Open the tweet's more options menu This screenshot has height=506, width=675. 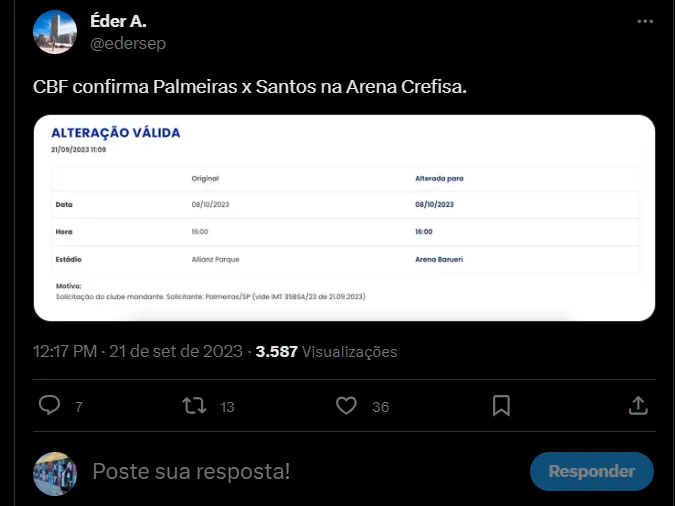coord(647,21)
